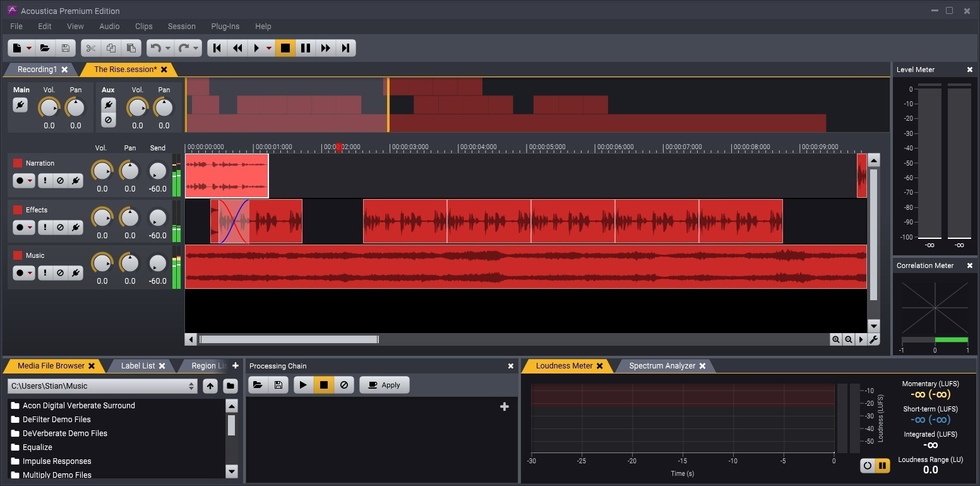Open the plug-in chain for the Narration track
The image size is (980, 486).
76,181
